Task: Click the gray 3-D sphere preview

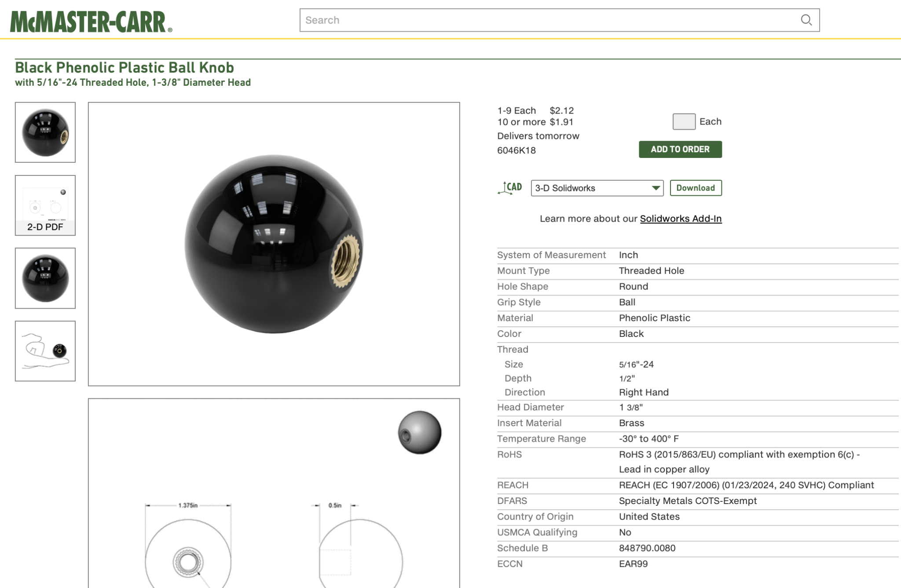Action: pos(419,432)
